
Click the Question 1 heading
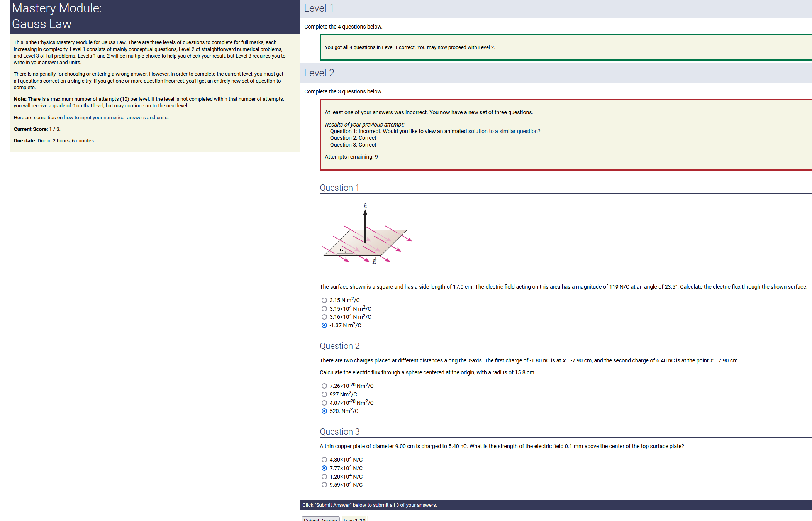[x=339, y=188]
